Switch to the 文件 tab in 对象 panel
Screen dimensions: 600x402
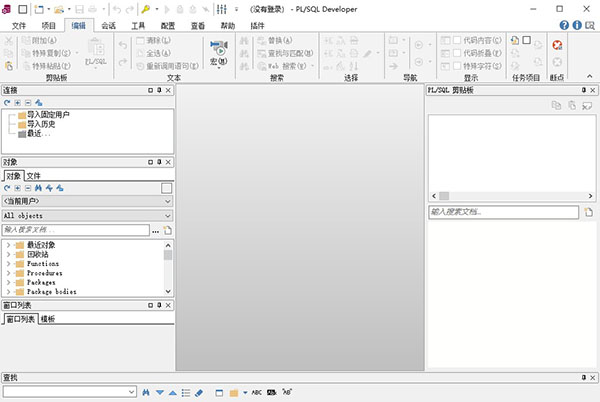(33, 175)
